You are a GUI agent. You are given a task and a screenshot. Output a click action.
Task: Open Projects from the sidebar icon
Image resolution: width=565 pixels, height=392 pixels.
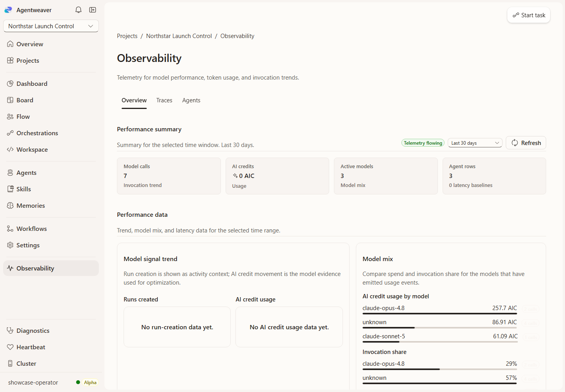[x=10, y=60]
